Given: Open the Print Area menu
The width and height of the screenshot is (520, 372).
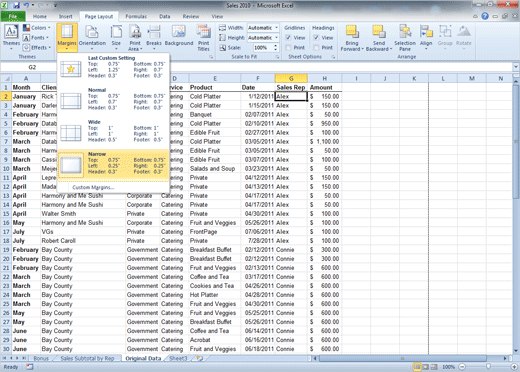Looking at the screenshot, I should click(135, 37).
